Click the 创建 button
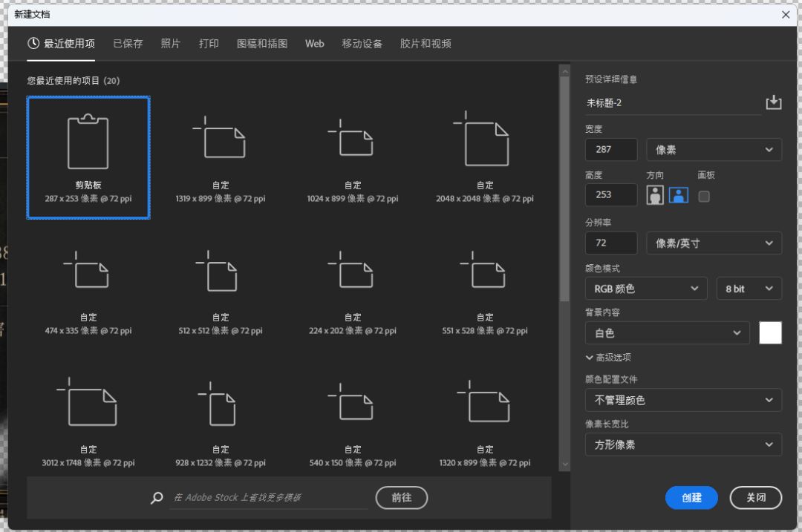The width and height of the screenshot is (802, 532). tap(691, 498)
